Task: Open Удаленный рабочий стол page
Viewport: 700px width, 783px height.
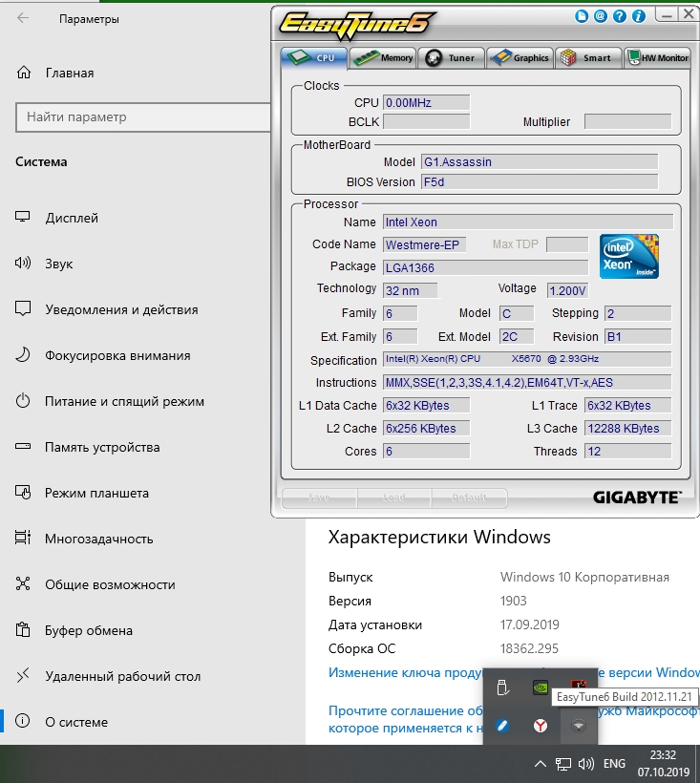Action: [123, 677]
